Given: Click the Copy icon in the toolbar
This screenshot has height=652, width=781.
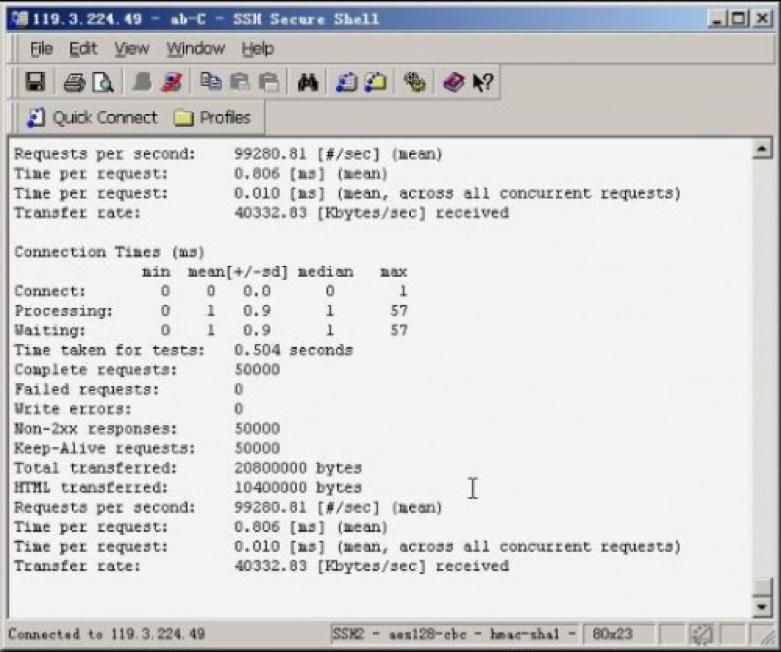Looking at the screenshot, I should pos(211,81).
